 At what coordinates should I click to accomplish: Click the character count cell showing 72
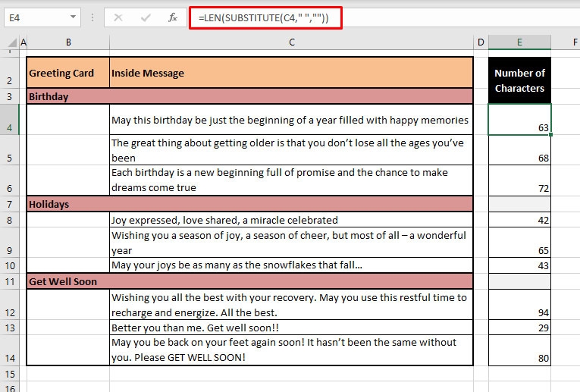tap(519, 180)
